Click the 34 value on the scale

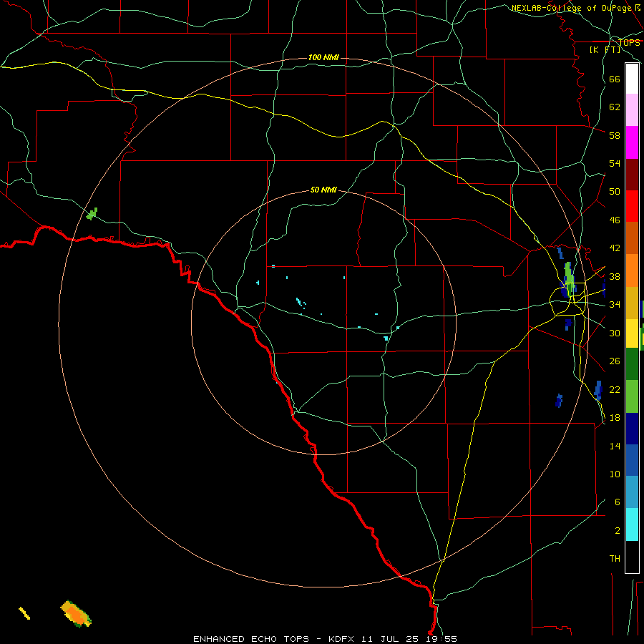(x=615, y=305)
